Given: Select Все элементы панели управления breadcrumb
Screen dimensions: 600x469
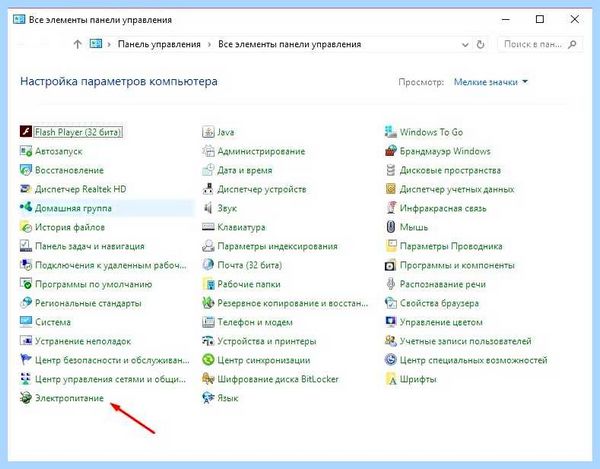Looking at the screenshot, I should (x=290, y=44).
